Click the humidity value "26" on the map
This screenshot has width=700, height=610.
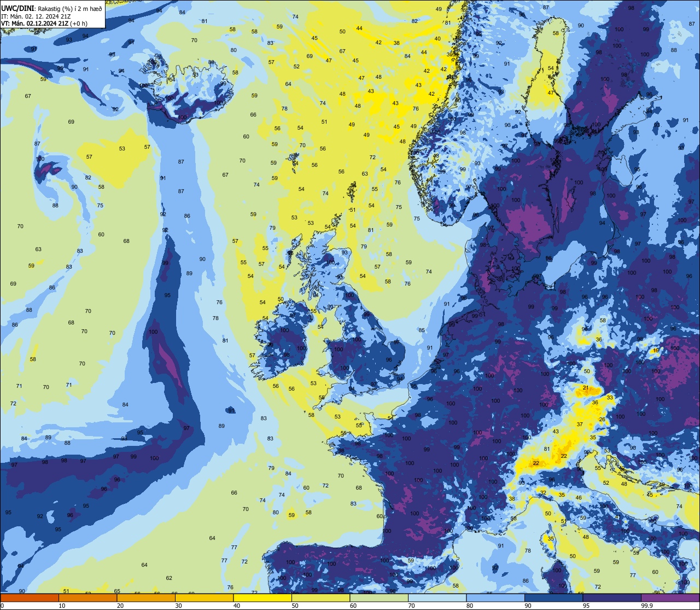pyautogui.click(x=602, y=420)
